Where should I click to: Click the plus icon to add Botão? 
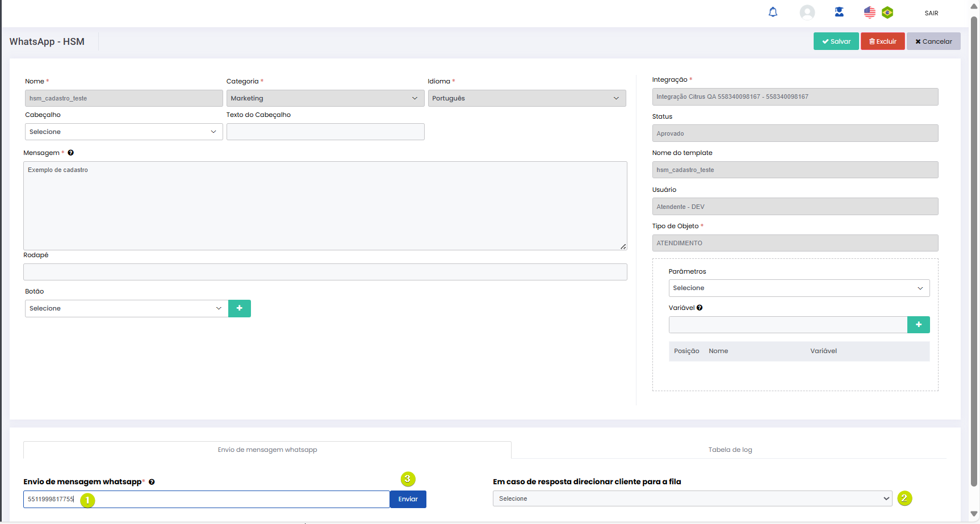(240, 308)
